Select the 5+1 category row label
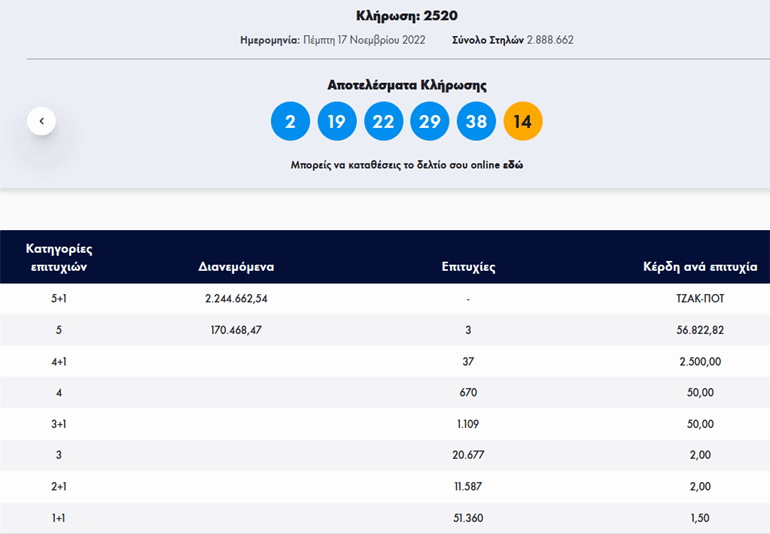Viewport: 770px width, 534px height. click(59, 299)
